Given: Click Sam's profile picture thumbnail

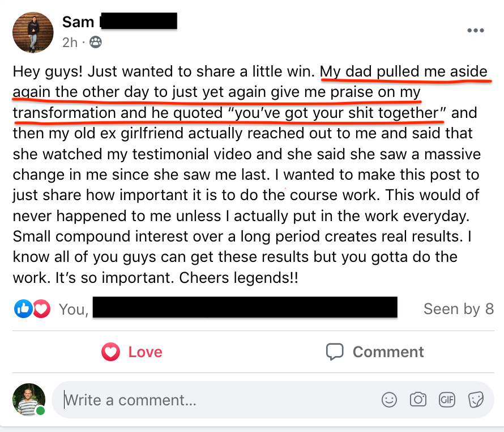Looking at the screenshot, I should (33, 32).
